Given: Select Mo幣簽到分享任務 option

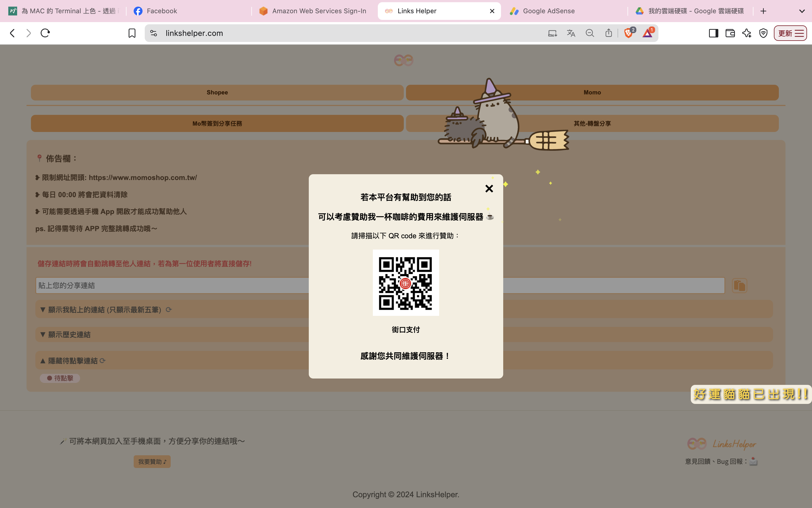Looking at the screenshot, I should [x=217, y=123].
